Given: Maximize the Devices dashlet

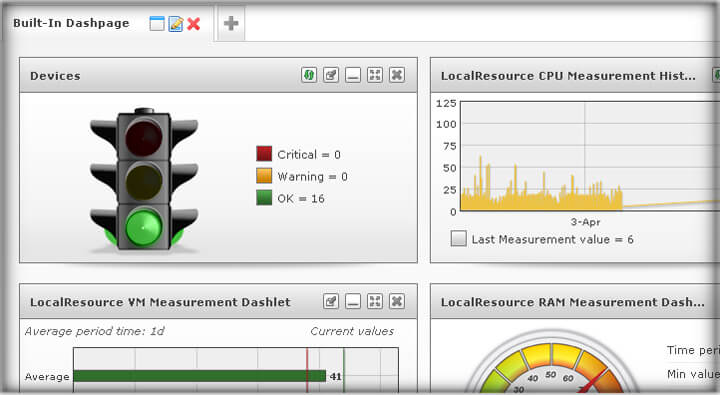Looking at the screenshot, I should click(x=375, y=75).
